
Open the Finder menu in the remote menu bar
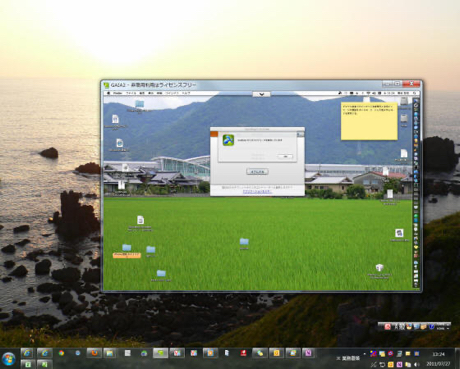point(117,93)
